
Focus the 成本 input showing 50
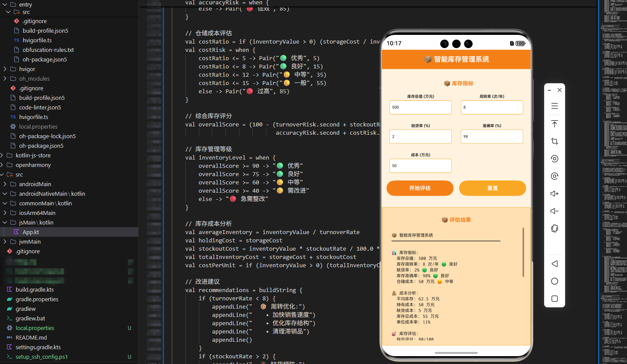(x=420, y=166)
